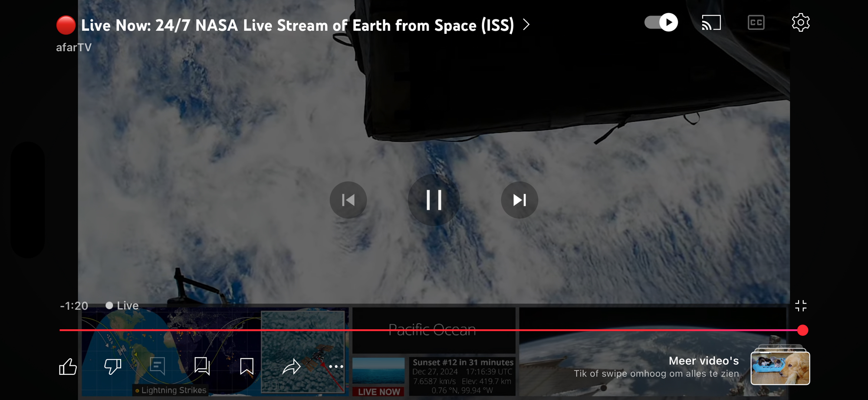Click the red progress bar scrubber

(802, 330)
